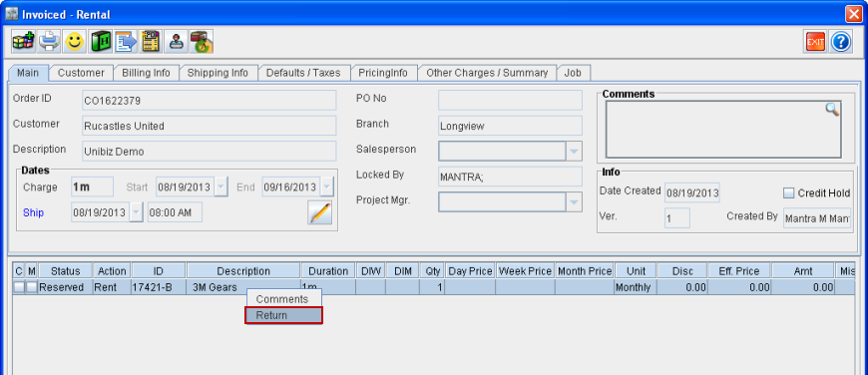Open help with blue question mark icon

tap(841, 42)
